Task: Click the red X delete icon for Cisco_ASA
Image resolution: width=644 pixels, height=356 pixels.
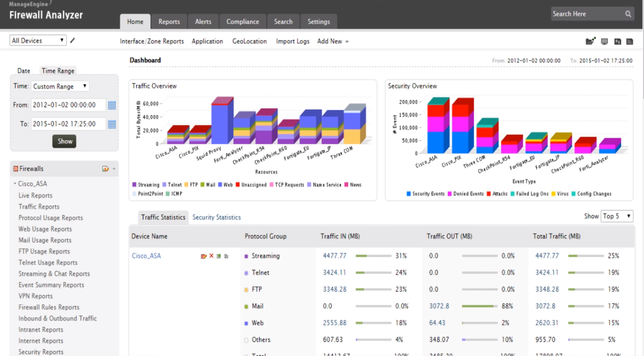Action: pos(211,256)
